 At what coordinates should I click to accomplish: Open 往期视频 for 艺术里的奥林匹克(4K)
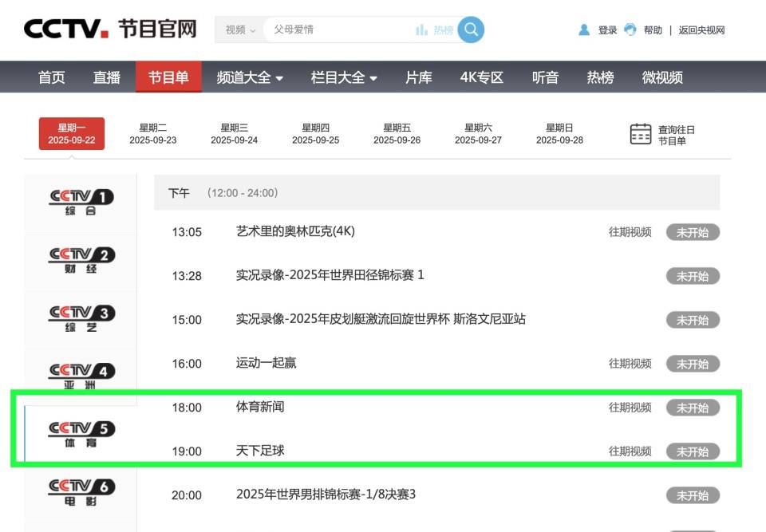coord(630,232)
